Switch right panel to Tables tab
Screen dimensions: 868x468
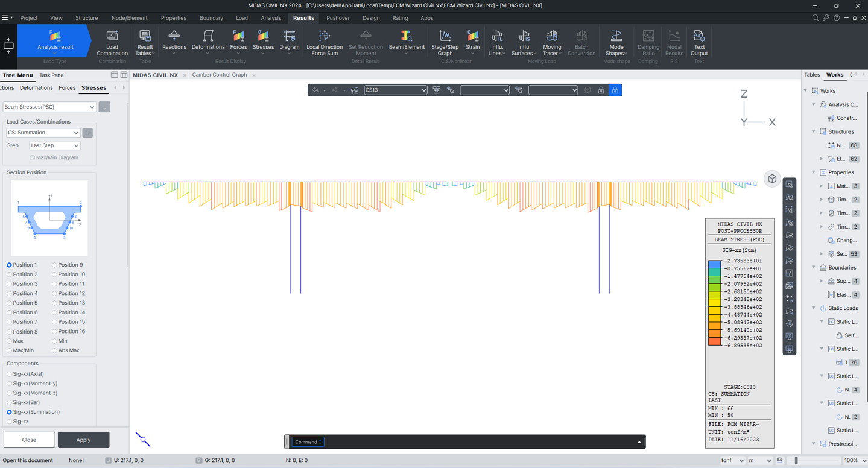pos(812,75)
